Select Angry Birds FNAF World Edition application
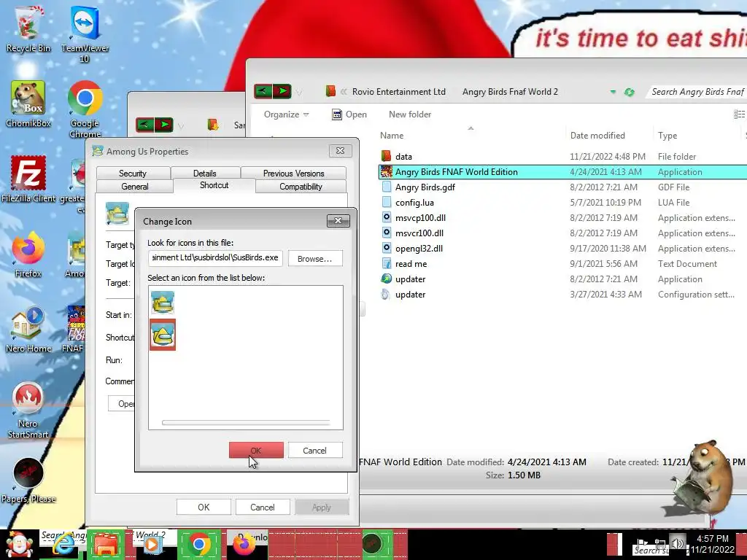This screenshot has height=560, width=747. tap(562, 172)
